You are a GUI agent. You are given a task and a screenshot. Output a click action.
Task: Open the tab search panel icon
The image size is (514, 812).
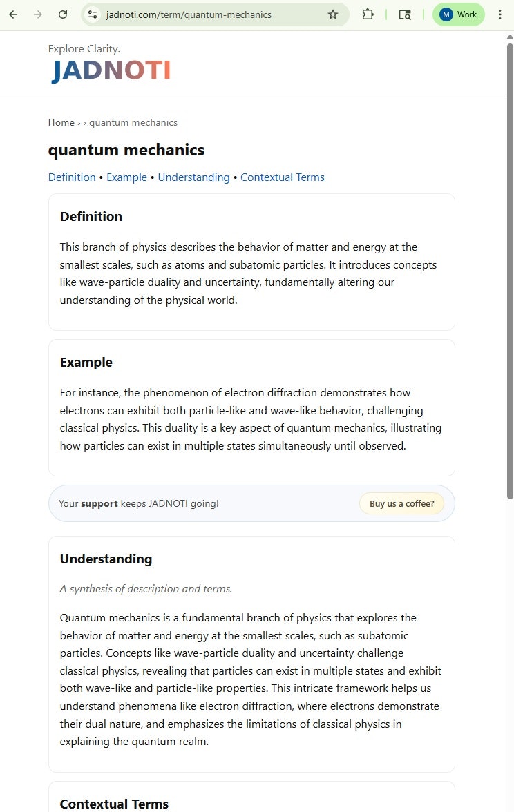click(404, 14)
